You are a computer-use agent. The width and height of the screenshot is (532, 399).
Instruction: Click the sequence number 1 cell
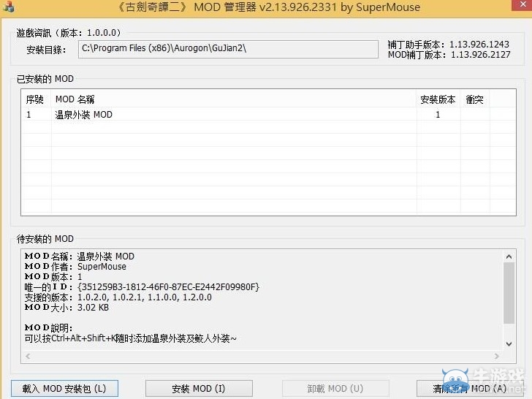point(28,115)
